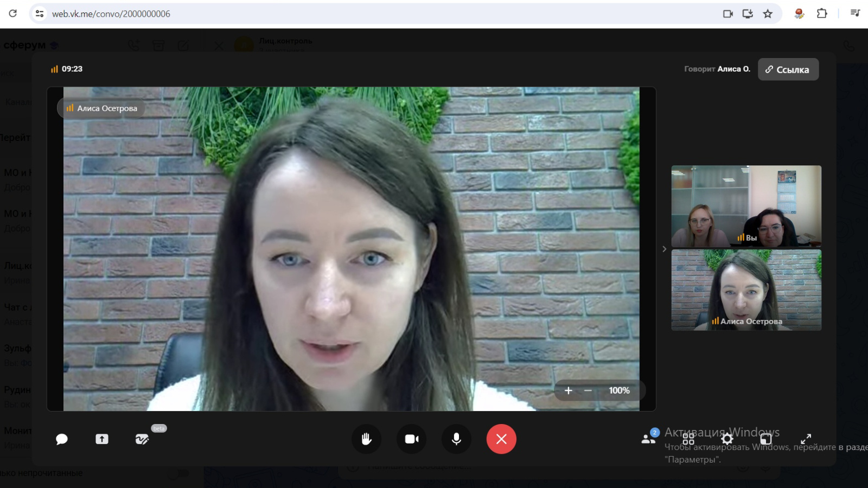Open call settings gear
The image size is (868, 488).
tap(727, 439)
